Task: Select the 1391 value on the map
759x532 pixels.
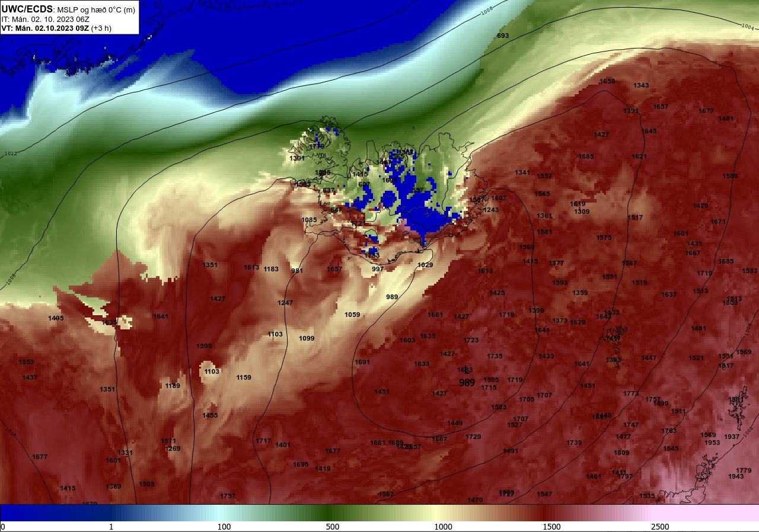Action: (631, 111)
